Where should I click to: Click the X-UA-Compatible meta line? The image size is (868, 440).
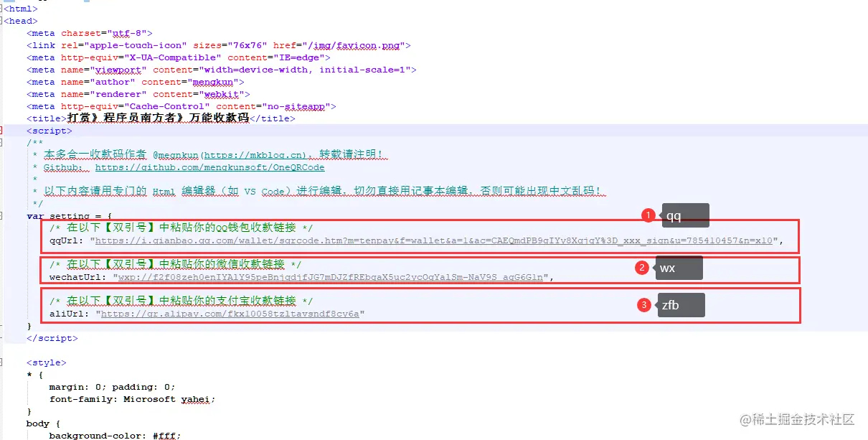(178, 57)
